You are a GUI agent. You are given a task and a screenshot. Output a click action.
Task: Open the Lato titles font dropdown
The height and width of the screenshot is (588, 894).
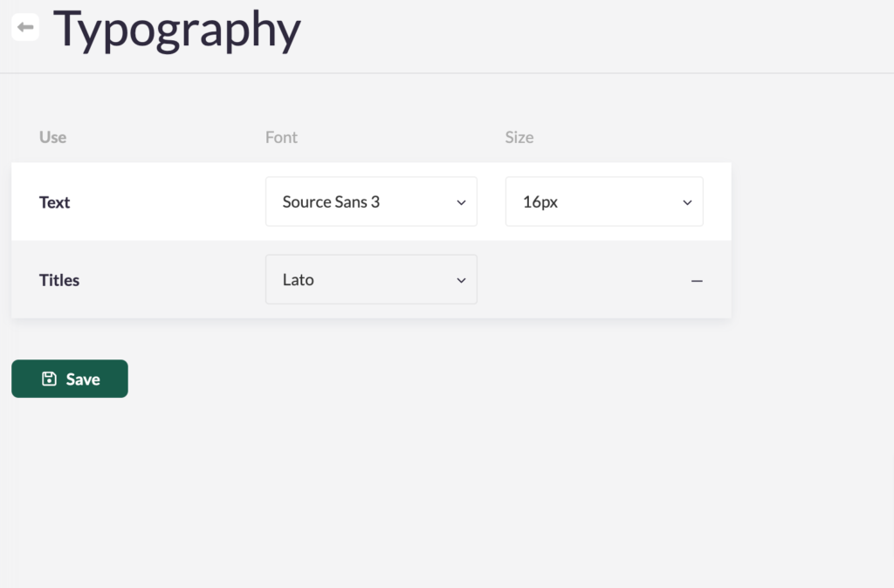point(371,280)
